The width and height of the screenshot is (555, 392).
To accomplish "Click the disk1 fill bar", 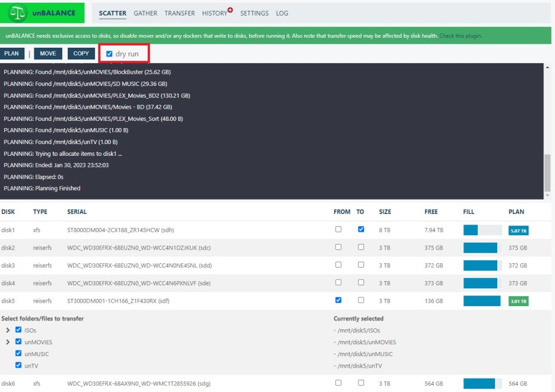I will pyautogui.click(x=482, y=230).
